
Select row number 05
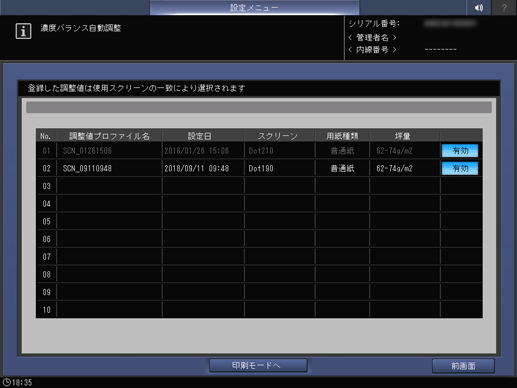46,221
